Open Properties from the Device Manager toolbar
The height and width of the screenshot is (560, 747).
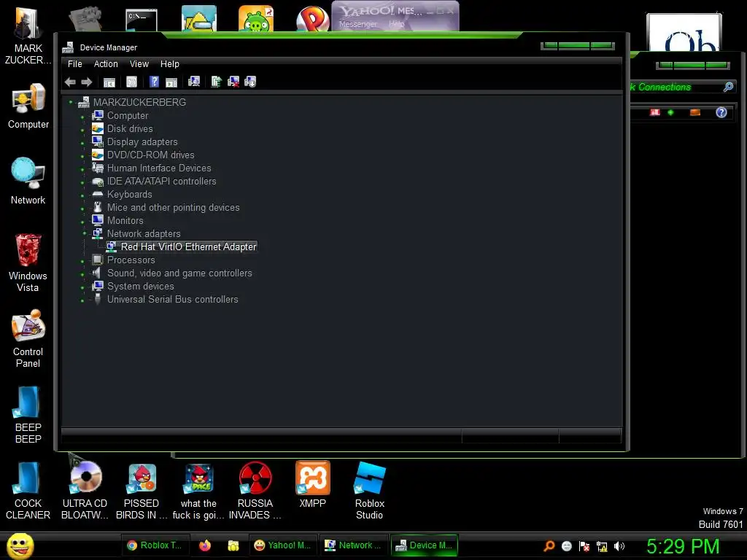[x=131, y=82]
